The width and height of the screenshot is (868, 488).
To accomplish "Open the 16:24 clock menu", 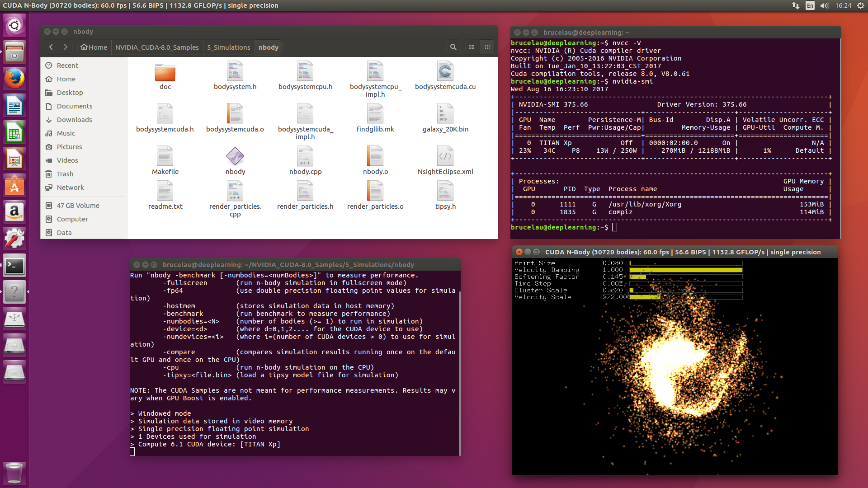I will point(843,5).
